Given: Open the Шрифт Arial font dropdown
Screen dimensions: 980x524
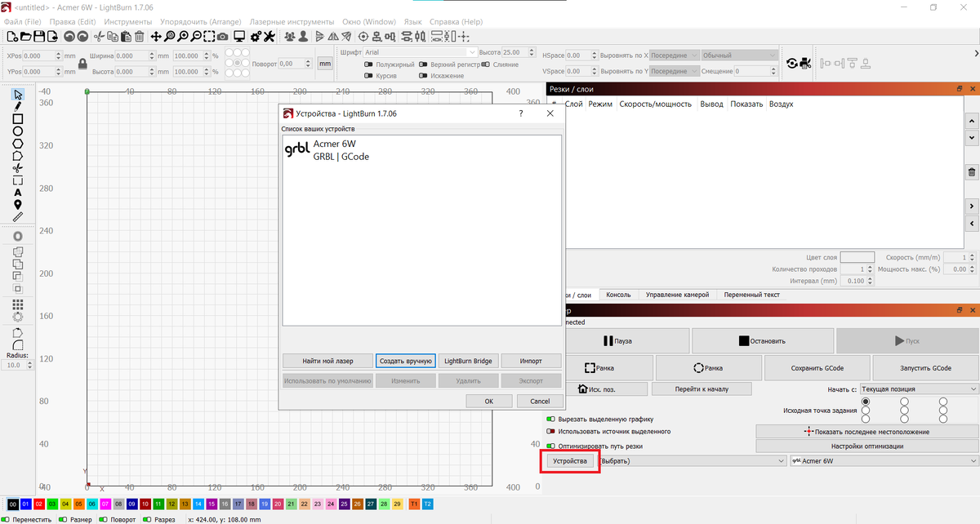Looking at the screenshot, I should pos(420,52).
